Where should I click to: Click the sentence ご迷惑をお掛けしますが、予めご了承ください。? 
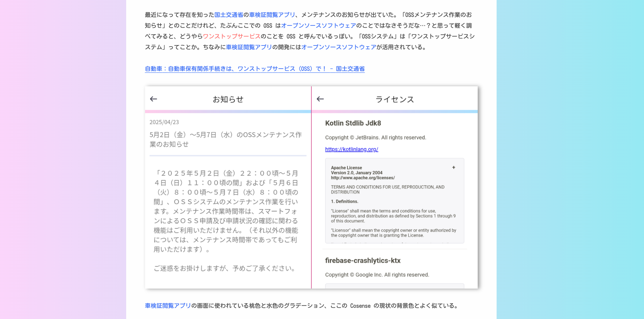(226, 268)
